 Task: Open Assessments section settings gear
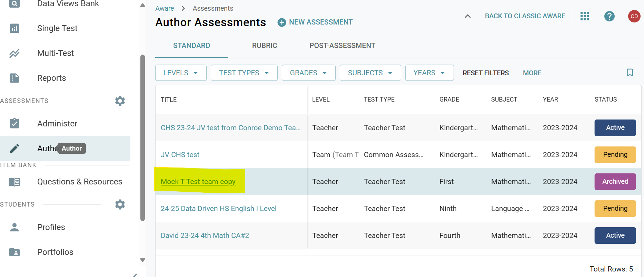pos(120,101)
